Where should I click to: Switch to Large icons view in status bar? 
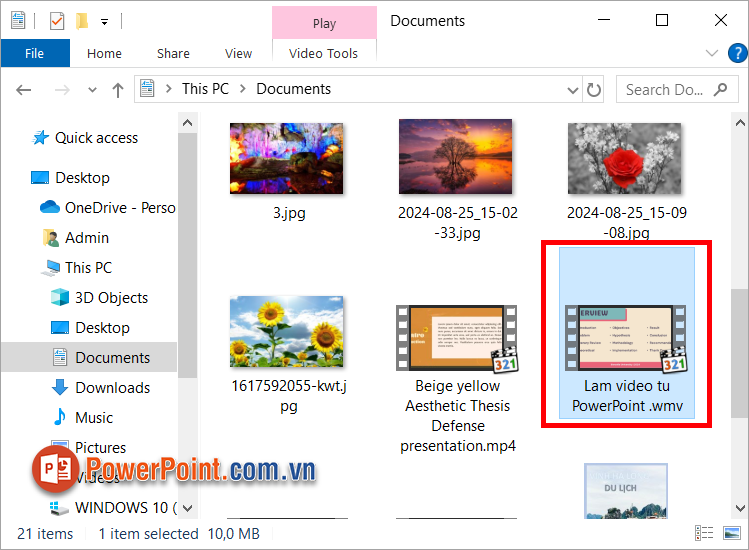pyautogui.click(x=732, y=533)
